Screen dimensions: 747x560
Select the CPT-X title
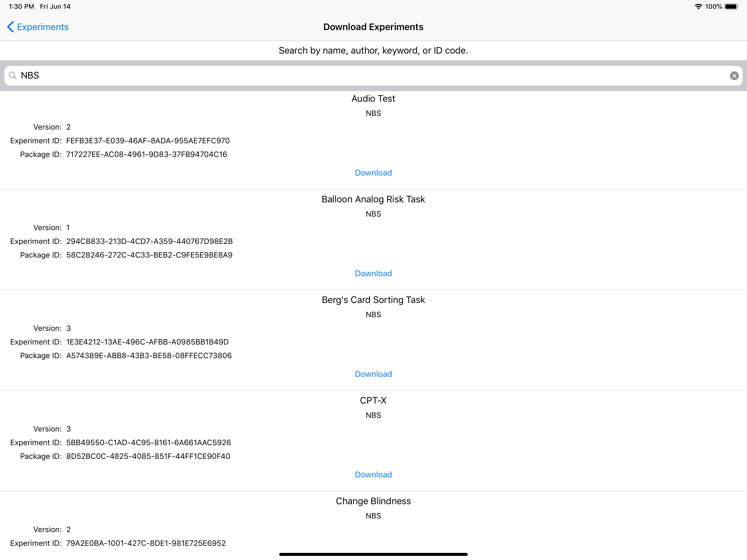click(373, 401)
